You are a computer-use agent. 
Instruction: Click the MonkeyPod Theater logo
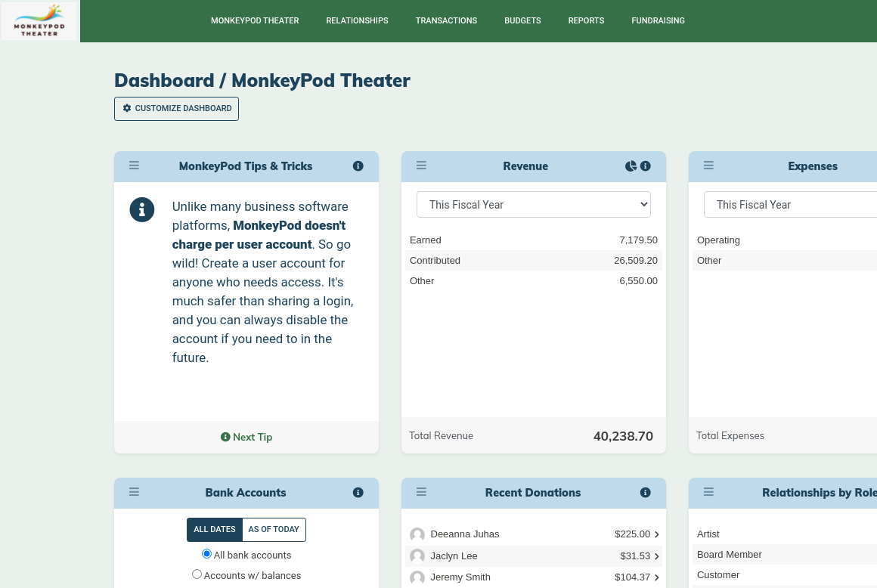coord(39,20)
